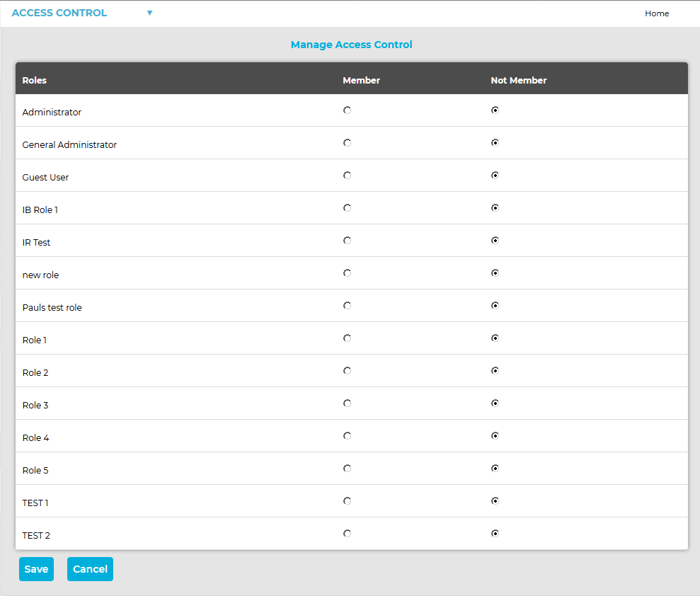Set IR Test as Not Member
Image resolution: width=700 pixels, height=596 pixels.
(495, 241)
